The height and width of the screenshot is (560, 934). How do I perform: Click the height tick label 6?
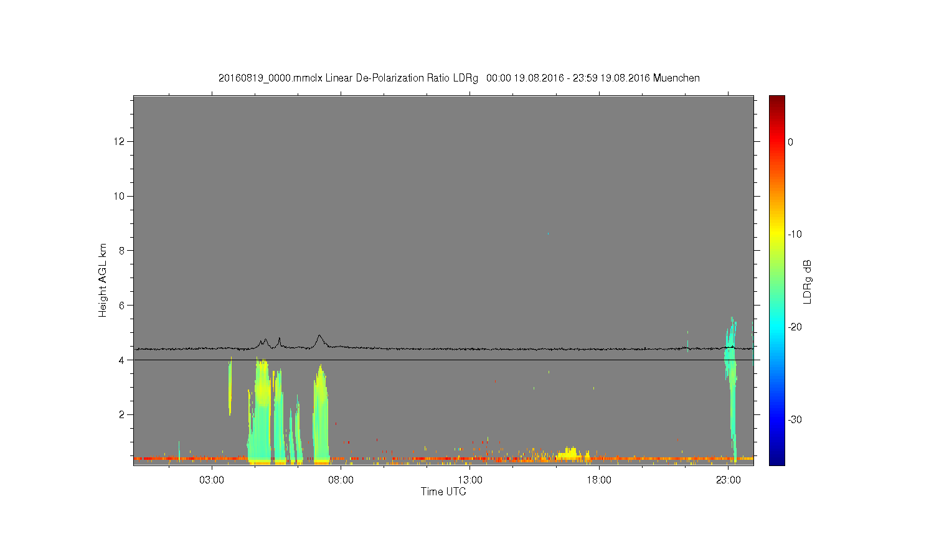tap(123, 306)
